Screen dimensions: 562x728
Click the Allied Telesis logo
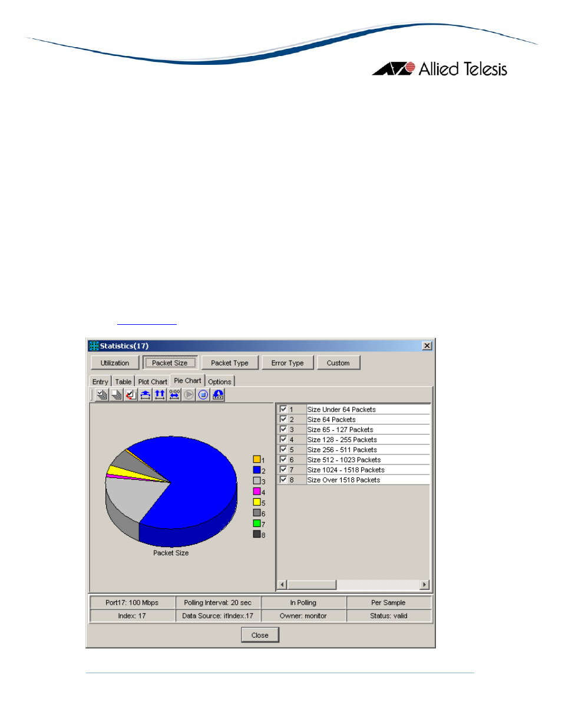coord(439,69)
